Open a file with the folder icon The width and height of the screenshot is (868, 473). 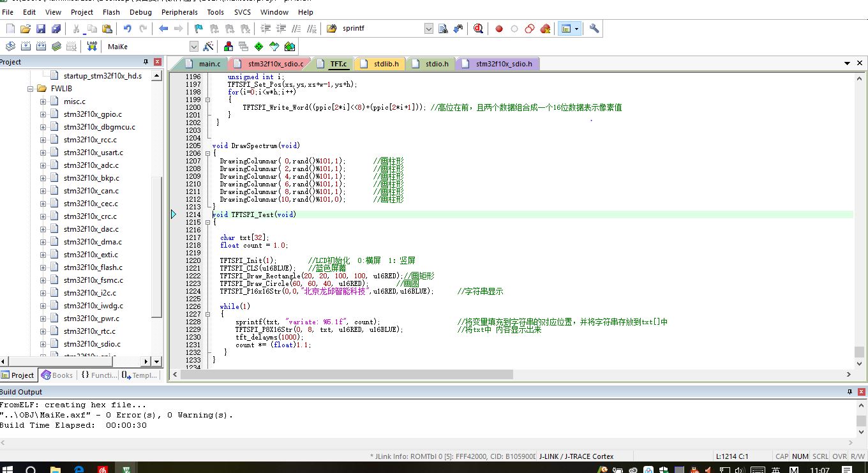26,29
